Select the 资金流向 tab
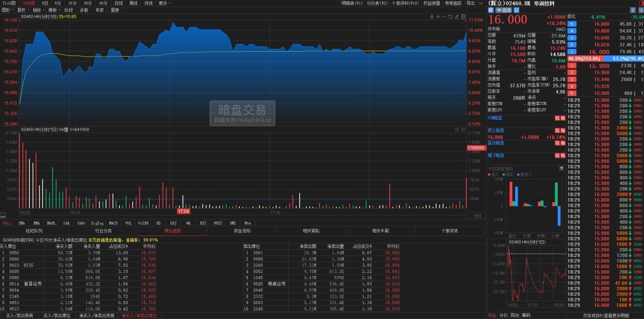The height and width of the screenshot is (319, 644). point(241,231)
